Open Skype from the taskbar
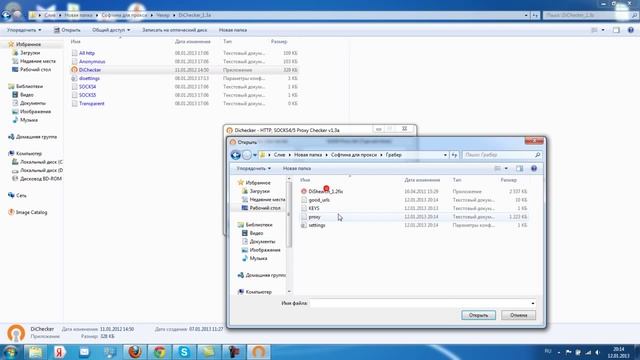Image resolution: width=640 pixels, height=360 pixels. [184, 352]
